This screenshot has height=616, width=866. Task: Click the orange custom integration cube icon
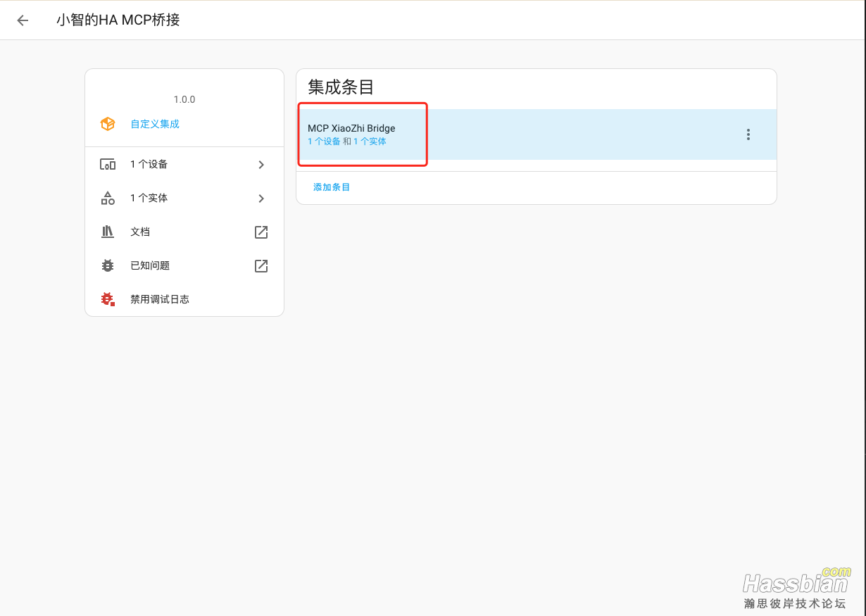108,124
